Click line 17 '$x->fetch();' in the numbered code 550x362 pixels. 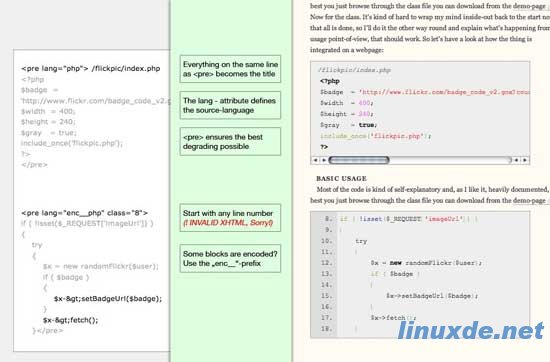393,318
